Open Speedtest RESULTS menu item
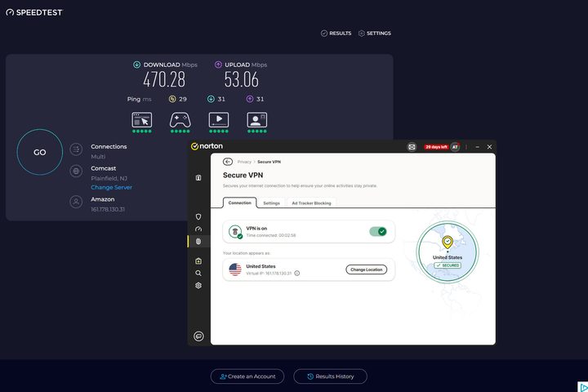The width and height of the screenshot is (588, 392). click(x=336, y=33)
